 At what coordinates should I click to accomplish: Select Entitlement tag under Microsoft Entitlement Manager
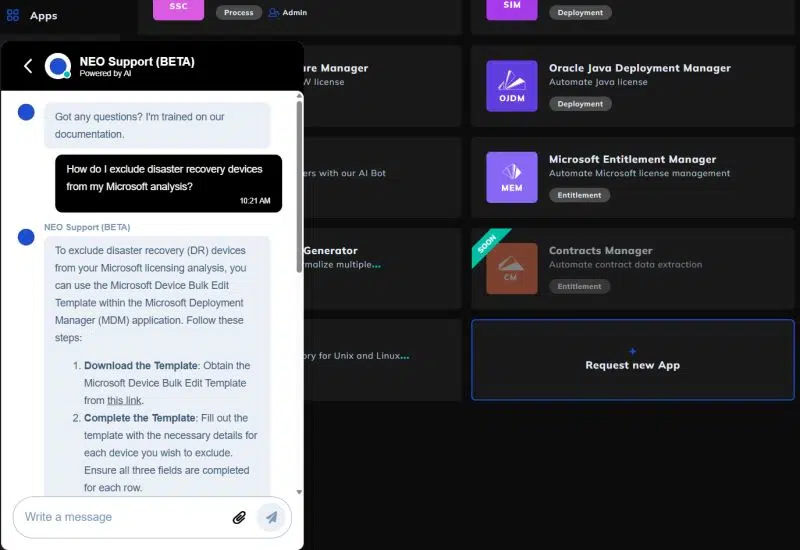point(579,195)
